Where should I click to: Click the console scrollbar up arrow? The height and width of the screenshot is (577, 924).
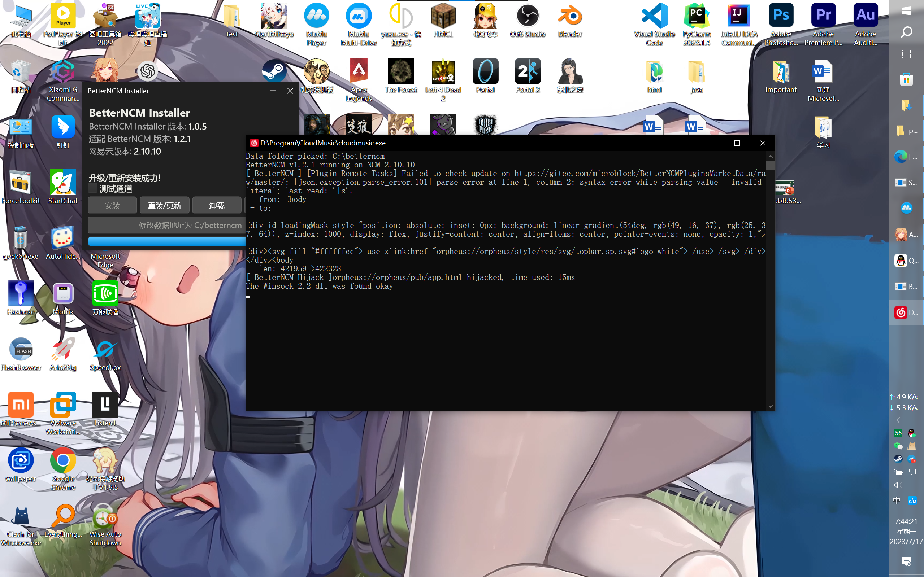pyautogui.click(x=770, y=157)
